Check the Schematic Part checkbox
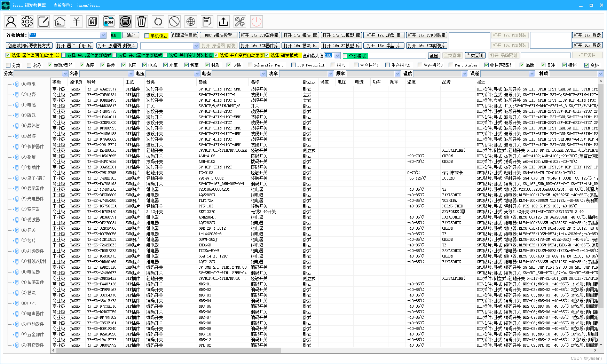 250,65
